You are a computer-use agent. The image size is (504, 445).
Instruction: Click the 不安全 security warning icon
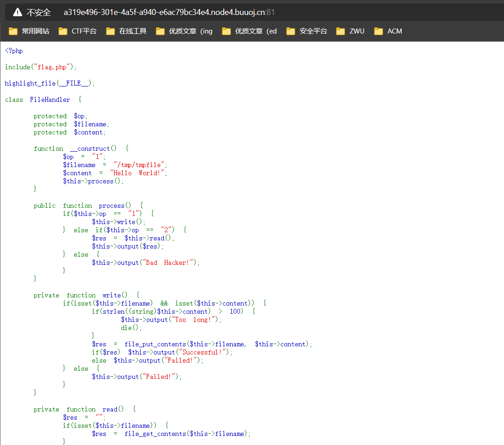[17, 12]
